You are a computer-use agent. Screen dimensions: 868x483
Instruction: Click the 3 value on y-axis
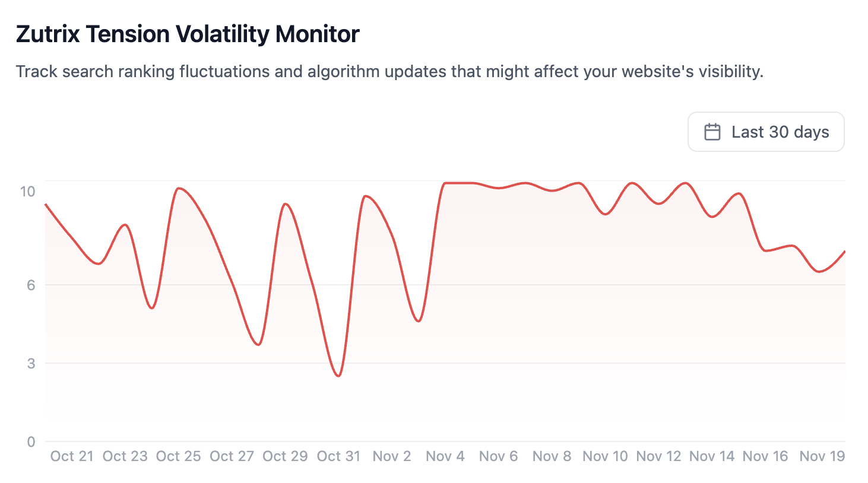click(31, 363)
